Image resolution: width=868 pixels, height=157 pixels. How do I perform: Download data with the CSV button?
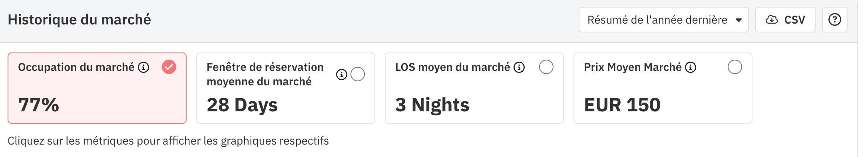[785, 20]
